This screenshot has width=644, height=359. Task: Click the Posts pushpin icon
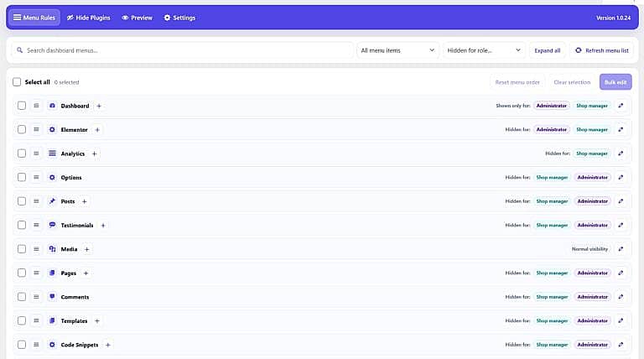[52, 200]
